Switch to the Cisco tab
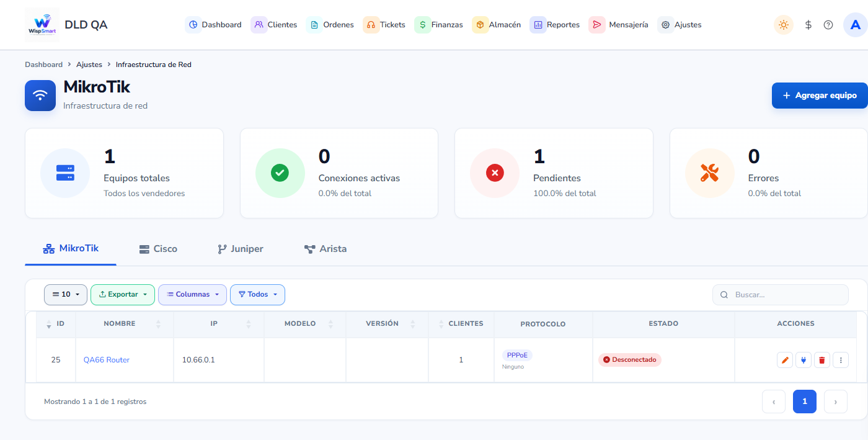This screenshot has height=440, width=868. point(158,249)
